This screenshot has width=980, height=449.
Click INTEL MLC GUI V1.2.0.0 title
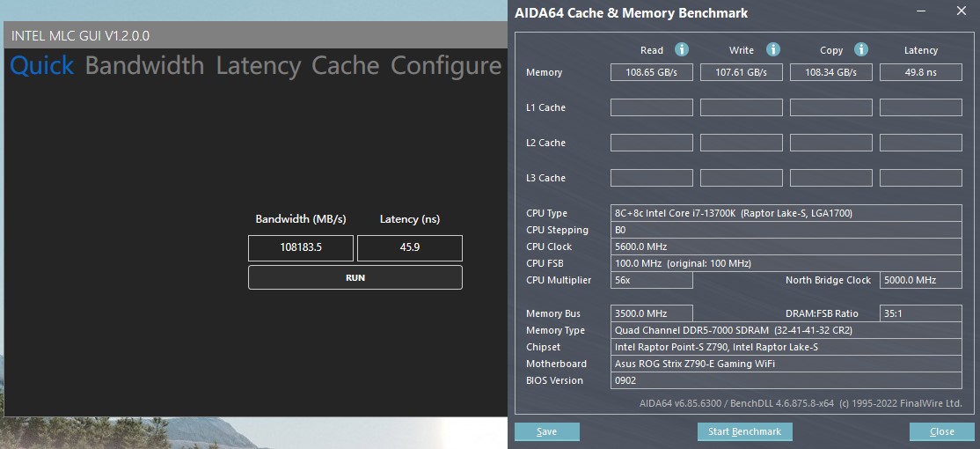(81, 35)
